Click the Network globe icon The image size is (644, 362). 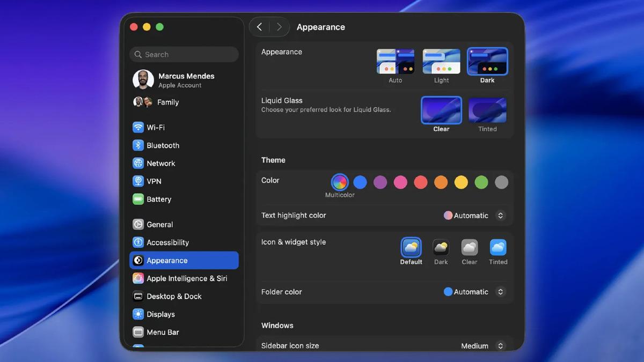coord(138,164)
